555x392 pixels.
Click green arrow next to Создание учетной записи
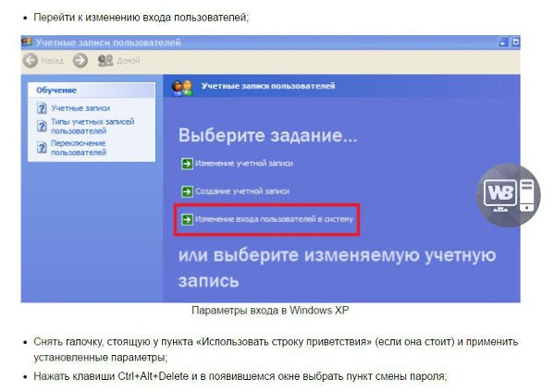click(x=187, y=191)
